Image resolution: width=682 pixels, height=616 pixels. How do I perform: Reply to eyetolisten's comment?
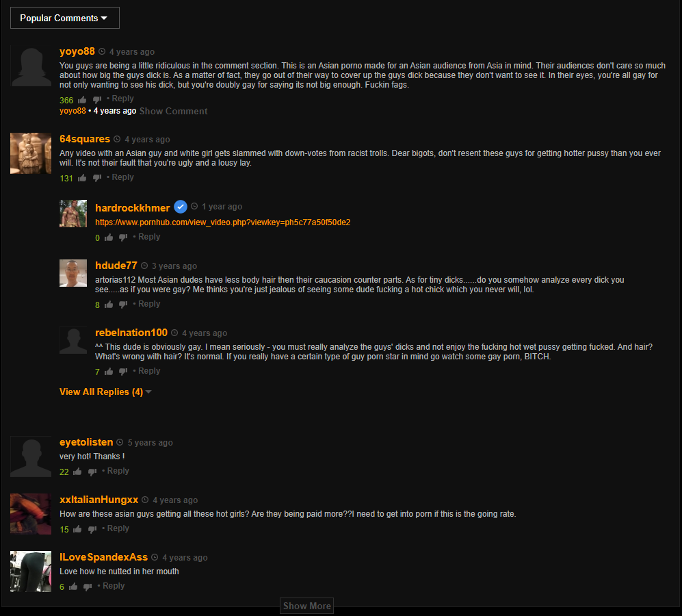click(x=118, y=471)
